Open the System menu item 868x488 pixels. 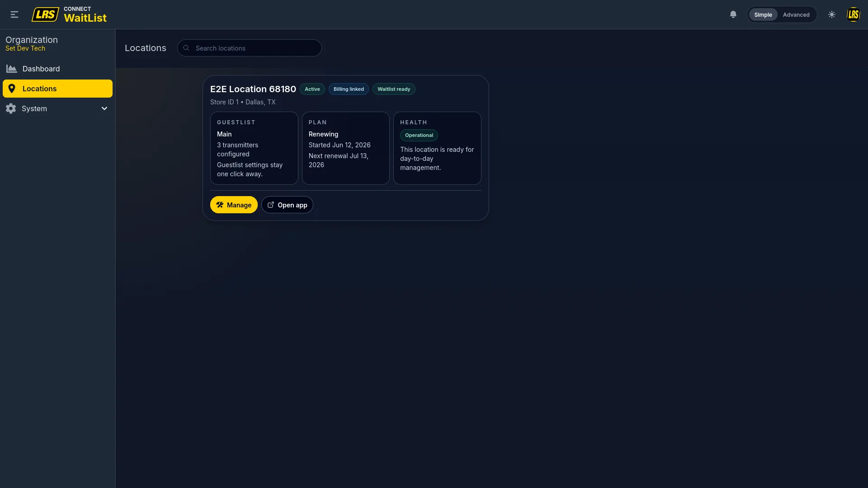coord(57,108)
